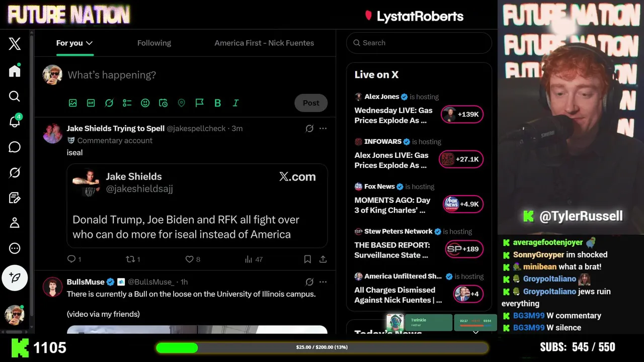
Task: Reply to Jake Shields Trying to Spell post
Action: point(74,259)
